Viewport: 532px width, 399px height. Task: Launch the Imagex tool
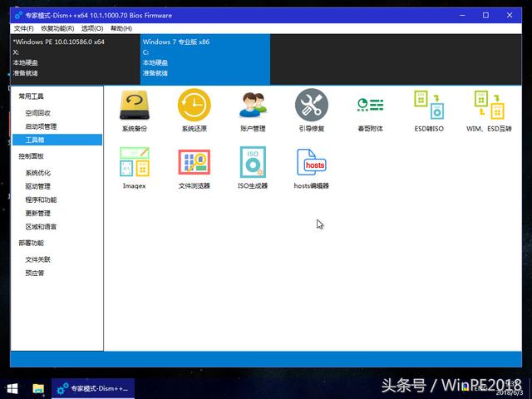point(135,168)
